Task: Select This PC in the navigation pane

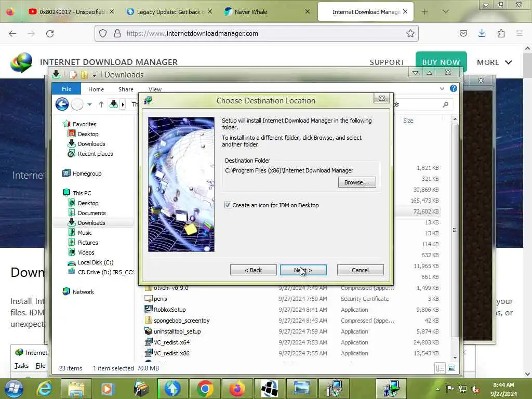Action: pyautogui.click(x=82, y=193)
